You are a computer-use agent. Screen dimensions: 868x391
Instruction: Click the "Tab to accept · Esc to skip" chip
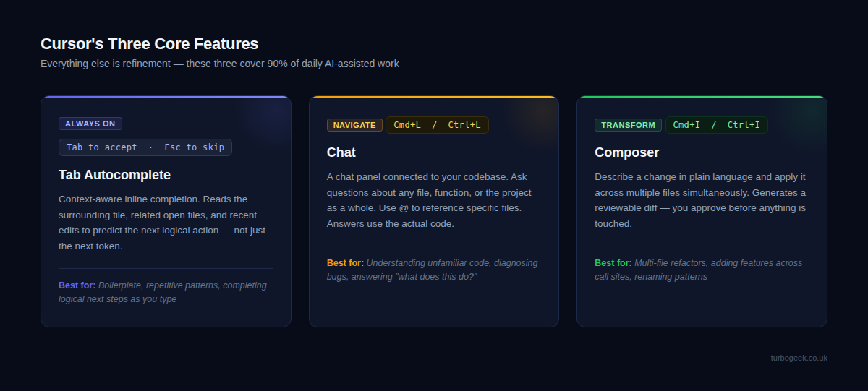tap(145, 147)
